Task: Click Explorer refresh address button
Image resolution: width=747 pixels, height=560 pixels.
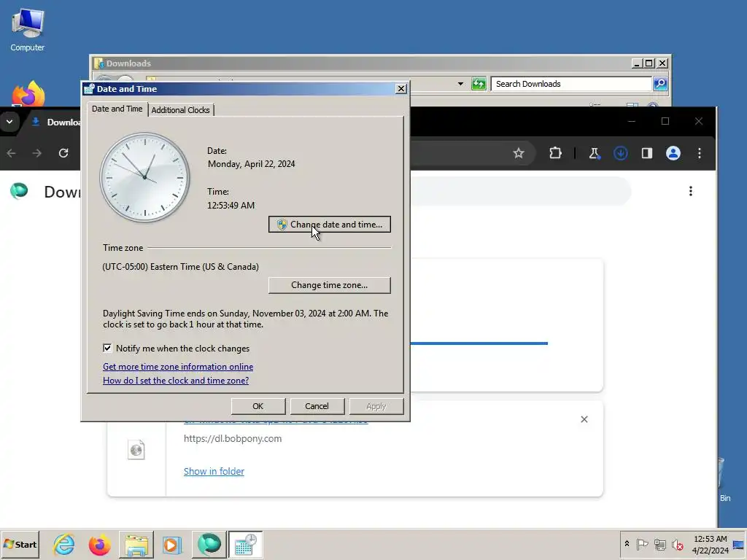Action: point(479,84)
